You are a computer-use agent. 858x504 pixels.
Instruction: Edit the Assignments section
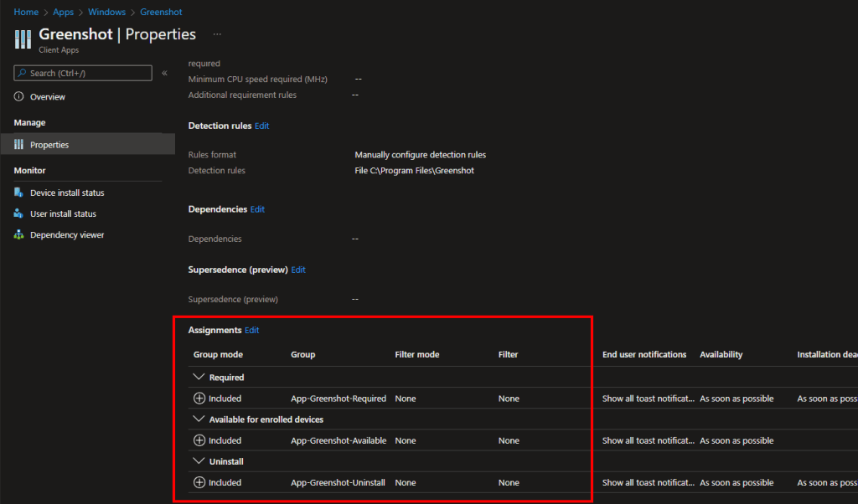coord(252,331)
